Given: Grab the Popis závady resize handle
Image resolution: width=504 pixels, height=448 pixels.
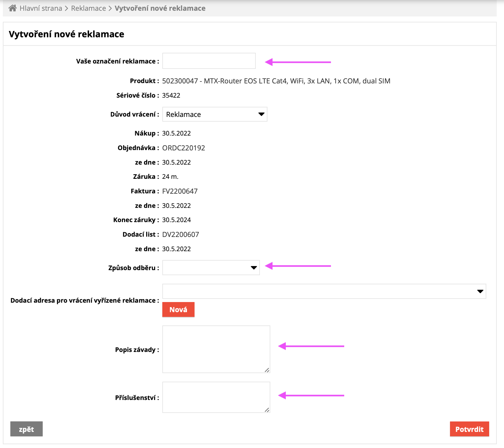Looking at the screenshot, I should pos(267,370).
